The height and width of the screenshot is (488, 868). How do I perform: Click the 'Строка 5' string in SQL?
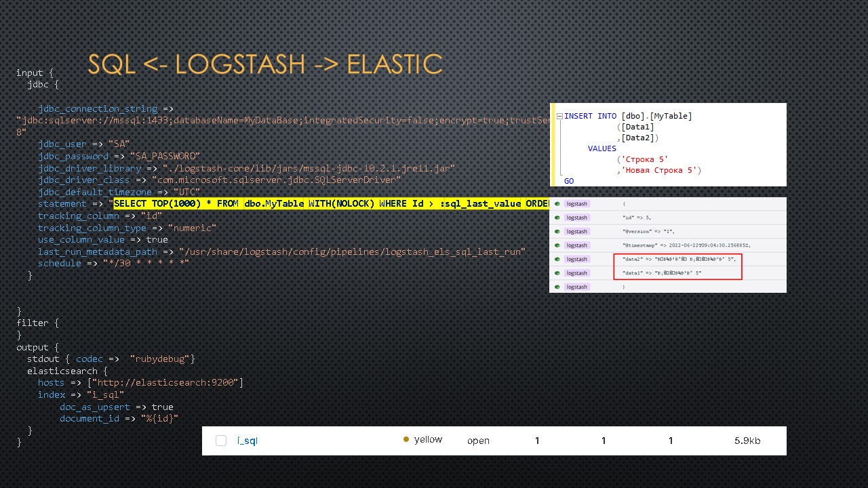click(x=644, y=159)
